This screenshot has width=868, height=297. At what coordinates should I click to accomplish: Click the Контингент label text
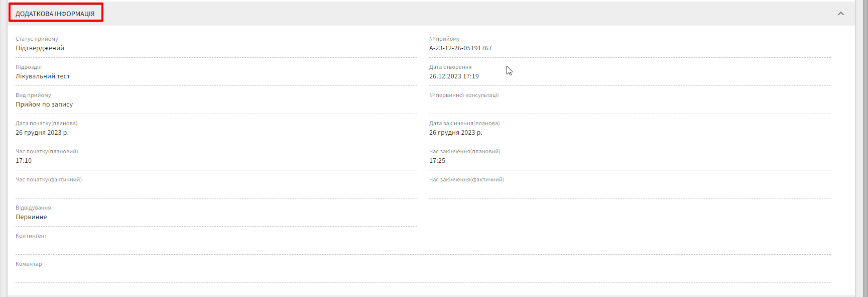click(31, 236)
